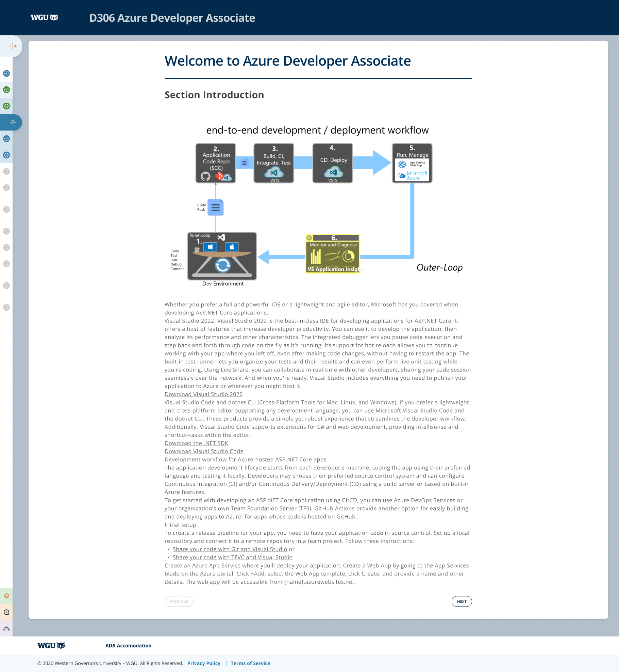Click the circular refresh arrows in Dev Environment
Viewport: 619px width, 672px height.
click(x=223, y=265)
